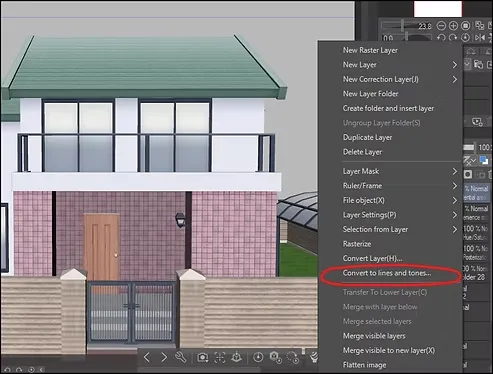The width and height of the screenshot is (493, 374).
Task: Select the next 3D object arrow
Action: pos(164,357)
